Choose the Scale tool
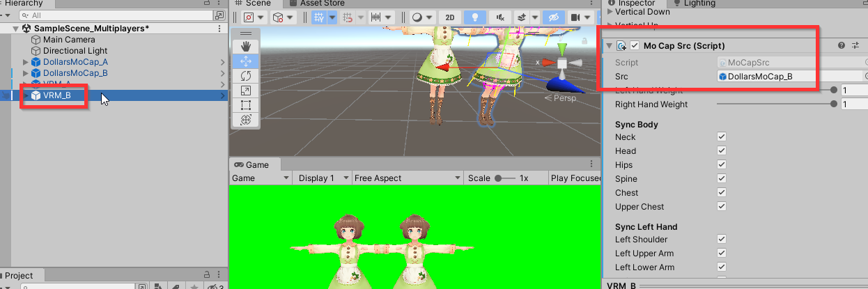 [246, 91]
